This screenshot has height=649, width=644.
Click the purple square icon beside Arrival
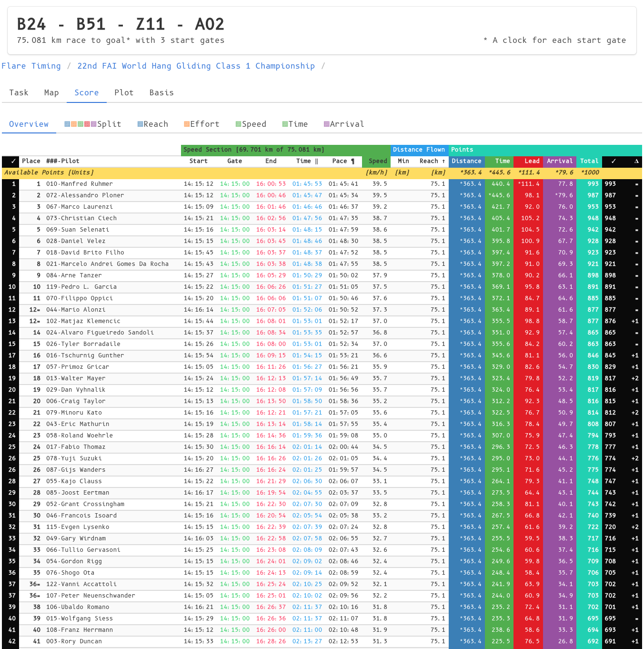(x=326, y=124)
